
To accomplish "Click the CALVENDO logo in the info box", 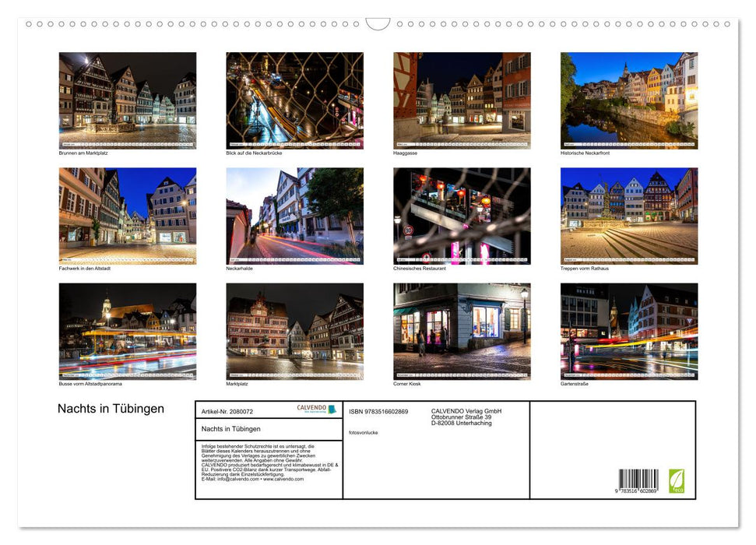I will point(316,409).
